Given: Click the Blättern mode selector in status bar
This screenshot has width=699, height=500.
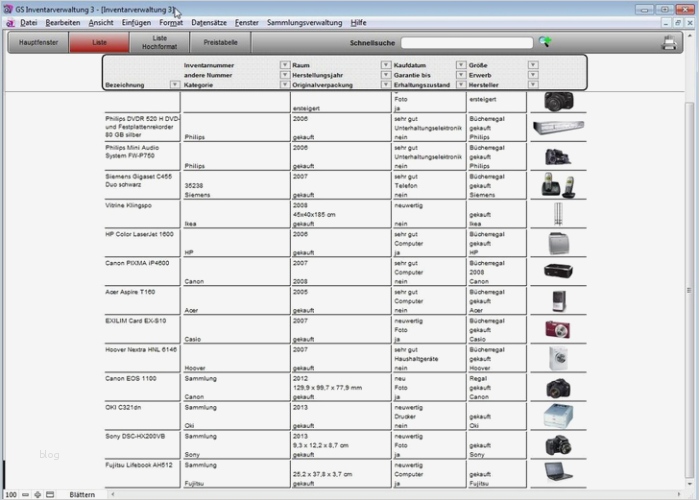Looking at the screenshot, I should pyautogui.click(x=82, y=494).
